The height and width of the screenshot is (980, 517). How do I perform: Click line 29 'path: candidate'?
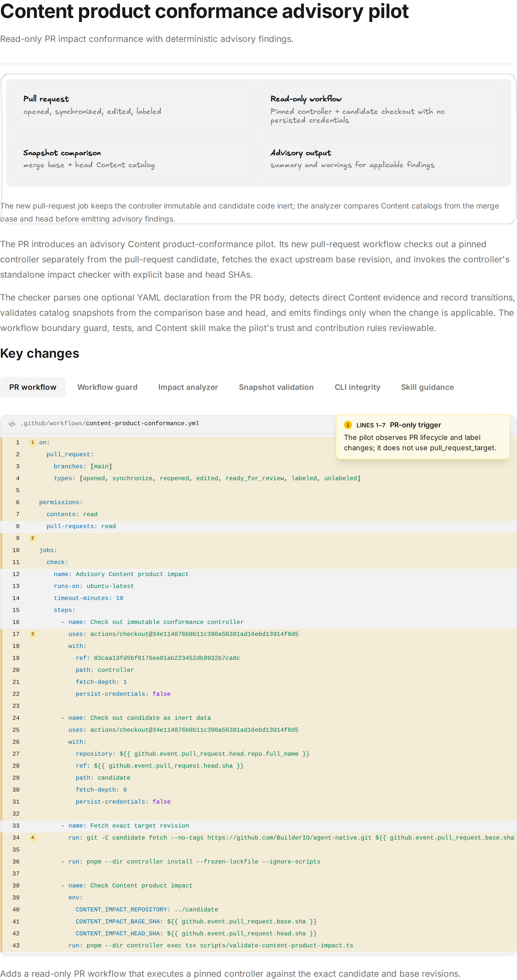point(103,778)
